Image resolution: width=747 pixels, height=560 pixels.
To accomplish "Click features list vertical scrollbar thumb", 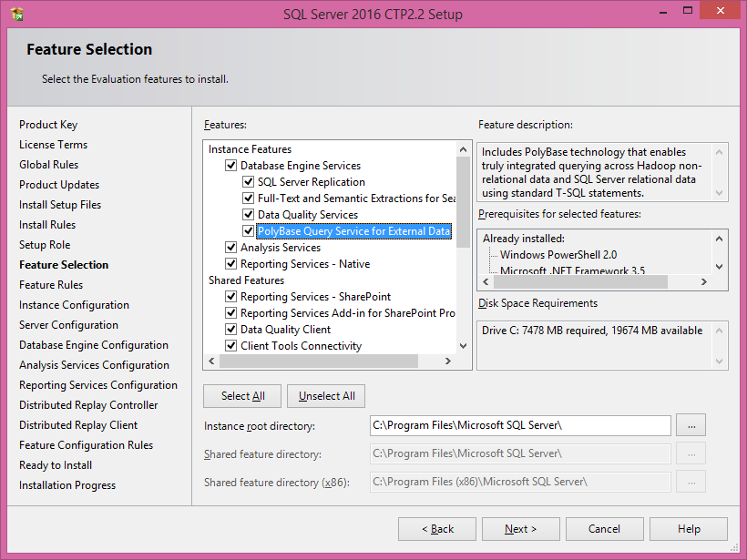I will 463,202.
